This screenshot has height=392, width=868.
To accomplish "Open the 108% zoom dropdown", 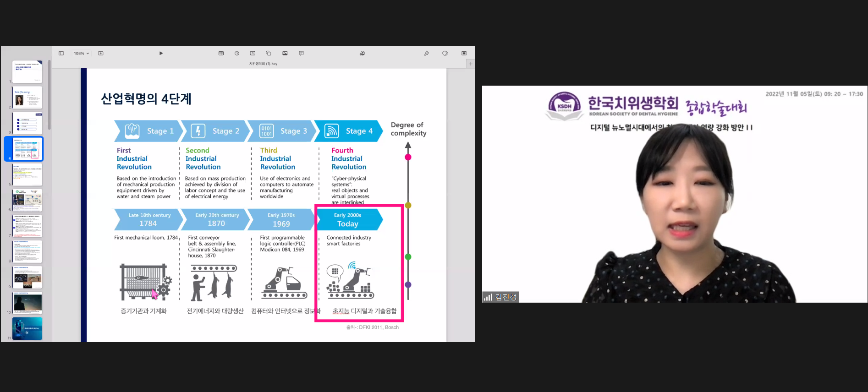I will tap(81, 54).
